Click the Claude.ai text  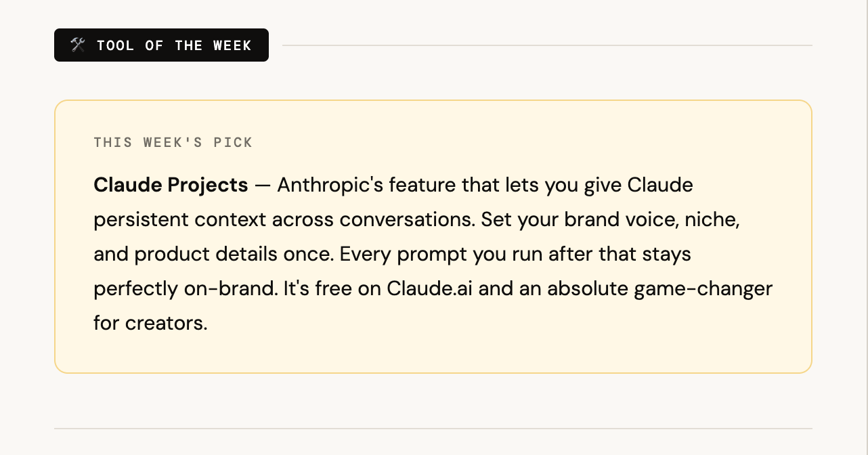pyautogui.click(x=430, y=288)
